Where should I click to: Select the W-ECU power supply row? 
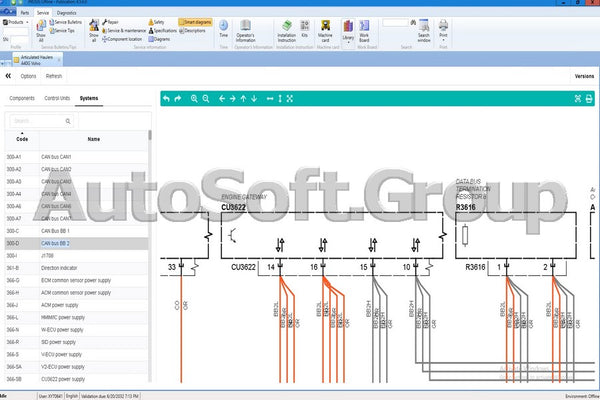pyautogui.click(x=77, y=330)
